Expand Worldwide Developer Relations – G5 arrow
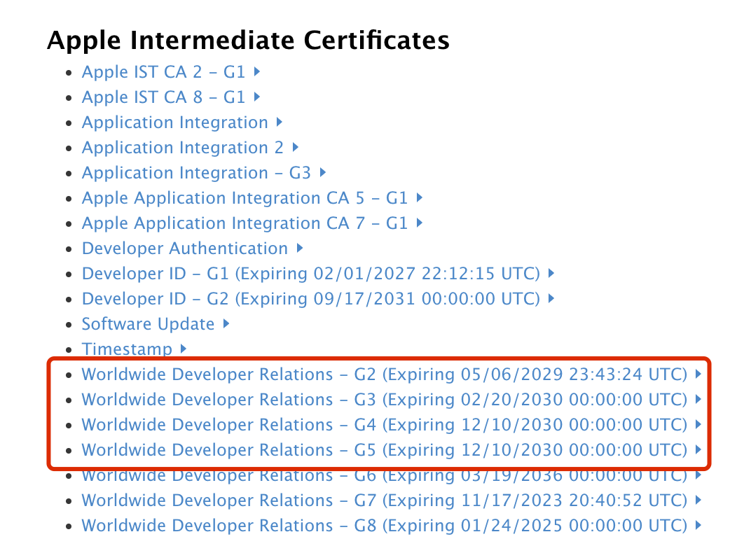The height and width of the screenshot is (560, 737). click(698, 449)
